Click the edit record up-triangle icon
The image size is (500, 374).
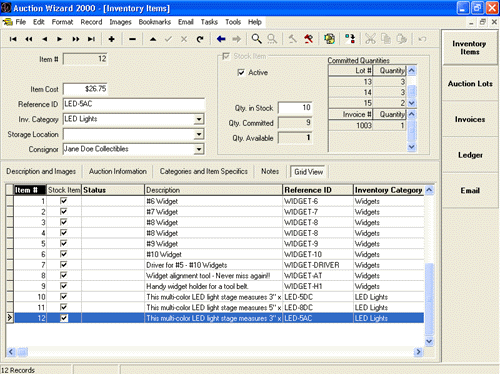click(x=153, y=39)
